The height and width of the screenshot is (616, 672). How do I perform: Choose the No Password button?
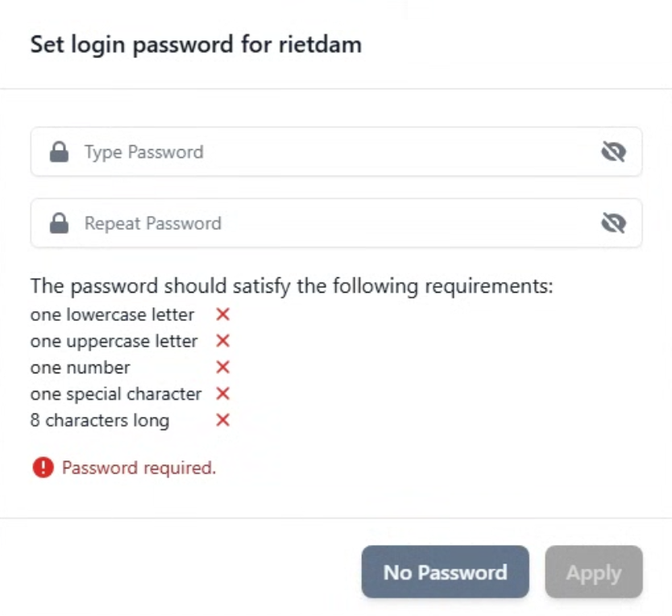click(x=446, y=572)
